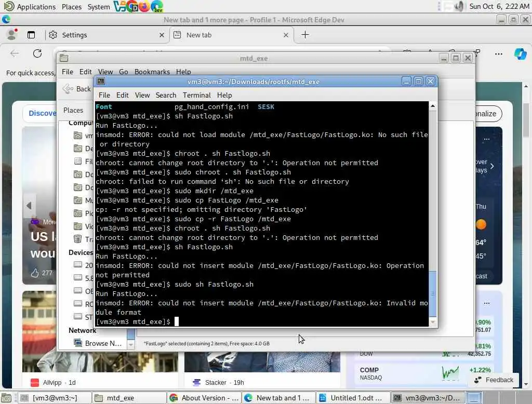532x404 pixels.
Task: Switch to mtd_exe taskbar window
Action: click(x=129, y=398)
